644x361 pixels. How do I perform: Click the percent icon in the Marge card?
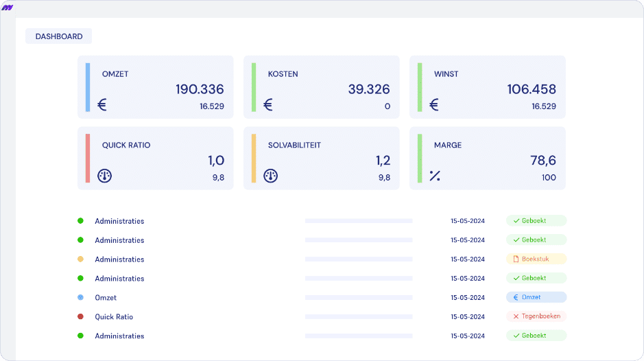(434, 176)
